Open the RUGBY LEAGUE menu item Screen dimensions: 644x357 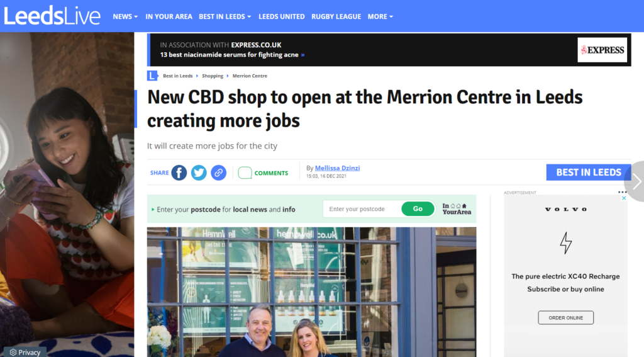tap(336, 16)
